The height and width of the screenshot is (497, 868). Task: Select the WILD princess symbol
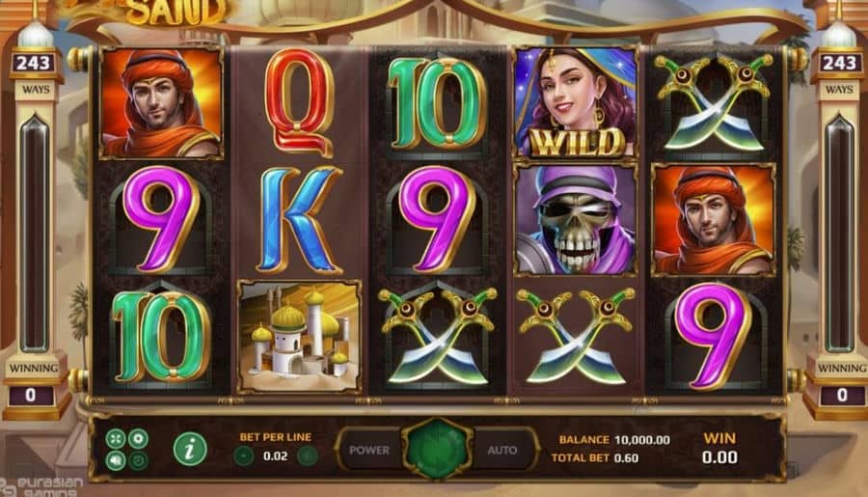pos(577,103)
